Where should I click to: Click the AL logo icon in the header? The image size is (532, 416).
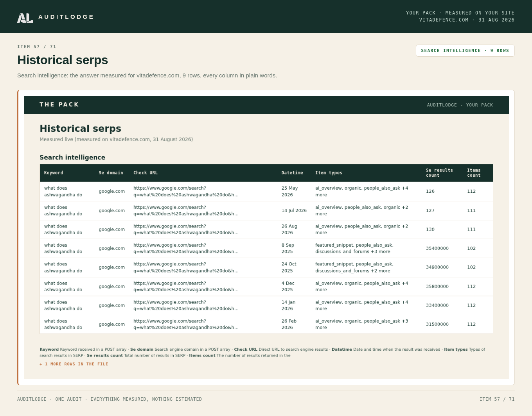point(25,18)
